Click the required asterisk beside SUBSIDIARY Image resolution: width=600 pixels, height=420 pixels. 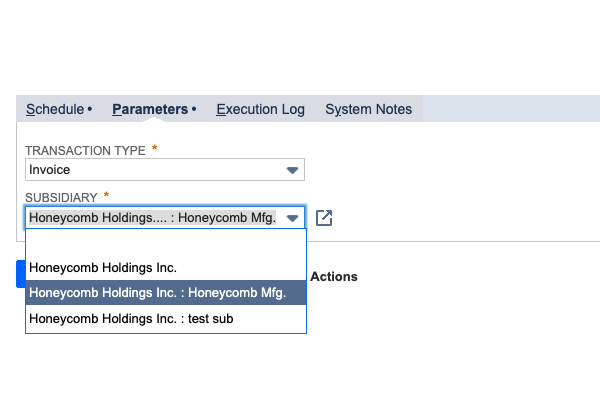pyautogui.click(x=106, y=196)
